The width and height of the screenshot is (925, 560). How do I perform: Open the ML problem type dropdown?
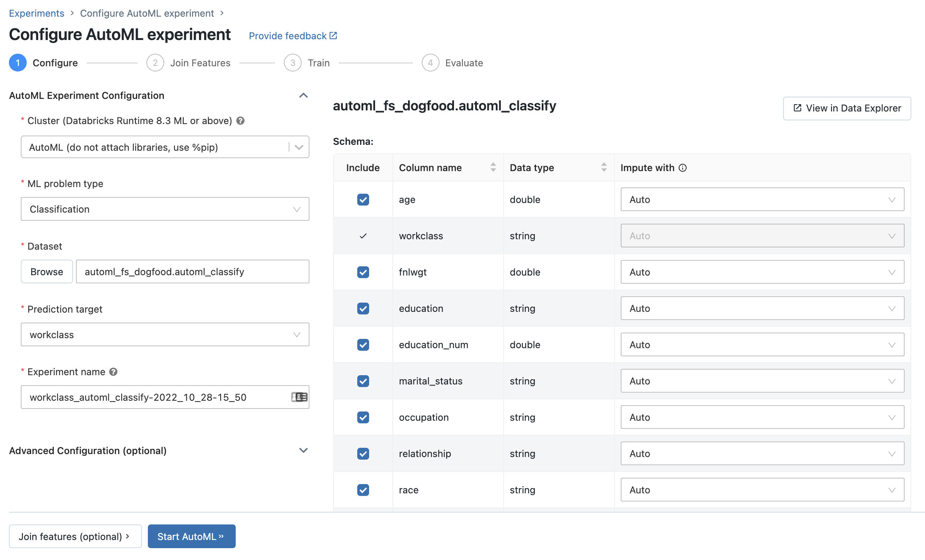tap(165, 209)
